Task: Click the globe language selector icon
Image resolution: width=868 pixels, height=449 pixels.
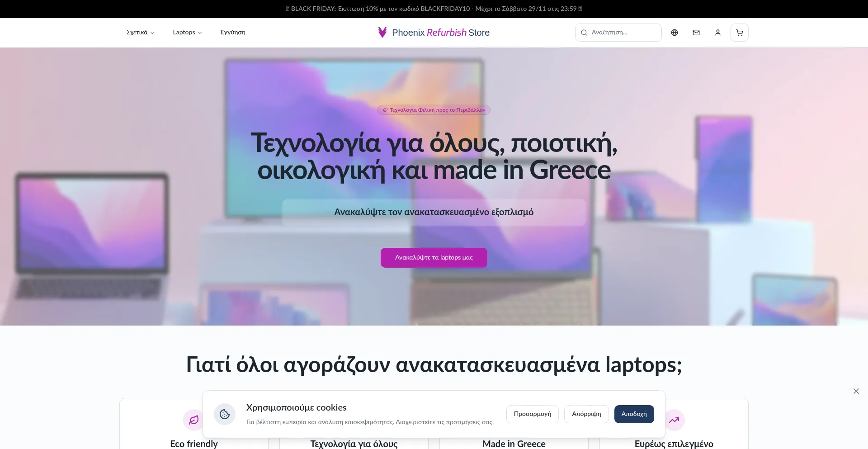Action: (675, 33)
